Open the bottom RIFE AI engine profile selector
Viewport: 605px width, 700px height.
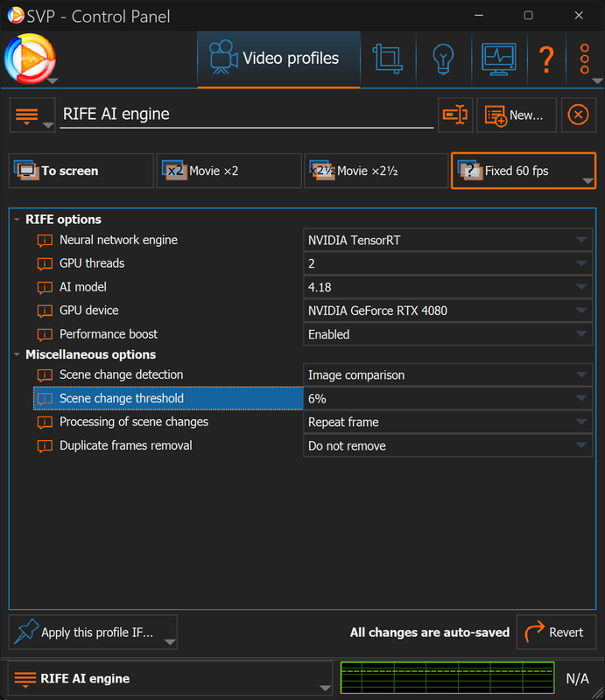click(171, 679)
